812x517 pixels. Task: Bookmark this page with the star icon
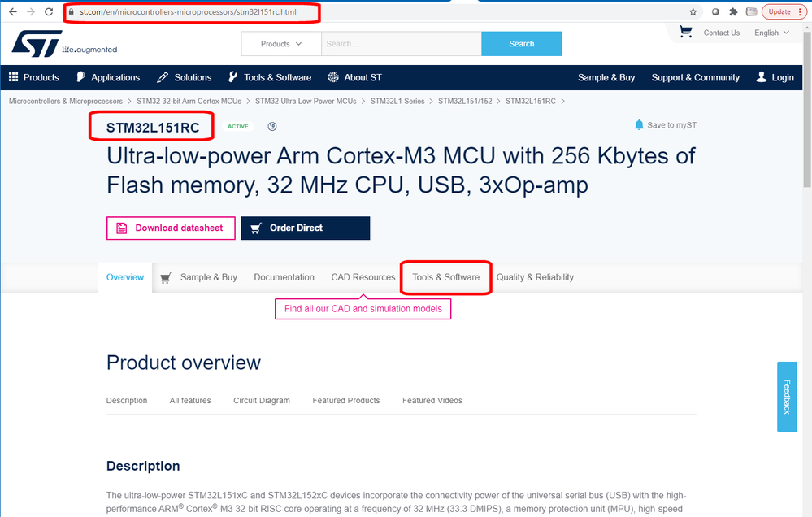tap(693, 12)
